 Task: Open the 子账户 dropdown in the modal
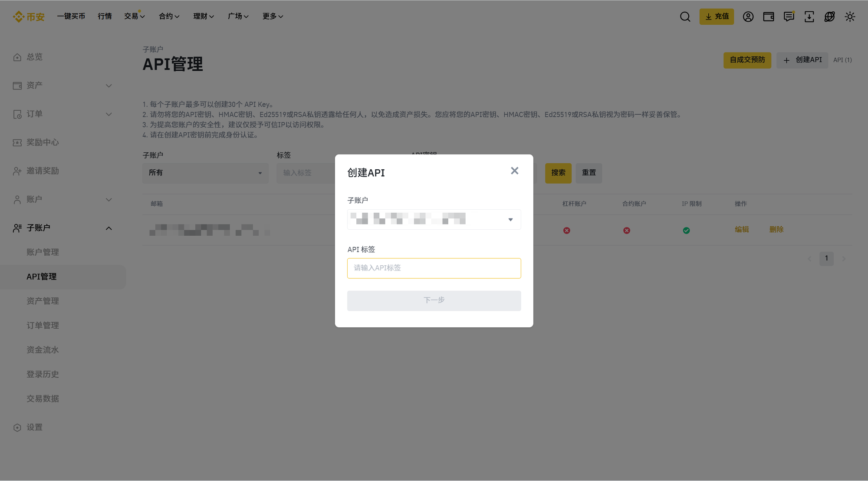434,219
